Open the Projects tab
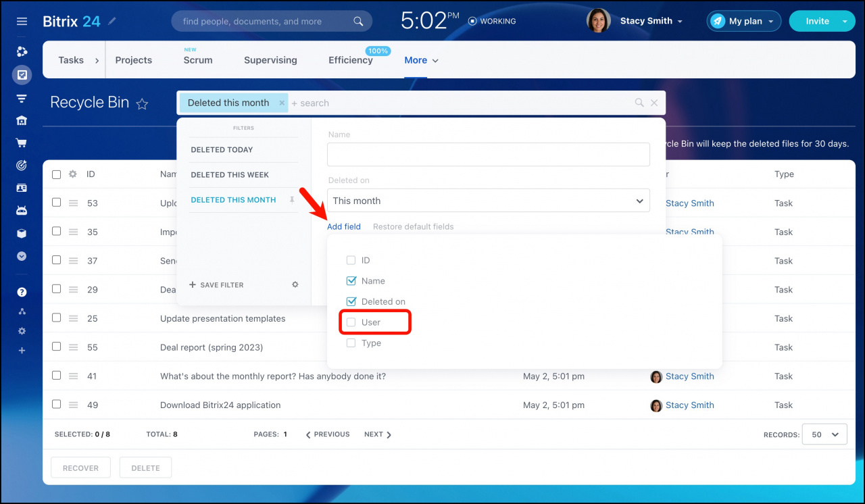 click(134, 60)
